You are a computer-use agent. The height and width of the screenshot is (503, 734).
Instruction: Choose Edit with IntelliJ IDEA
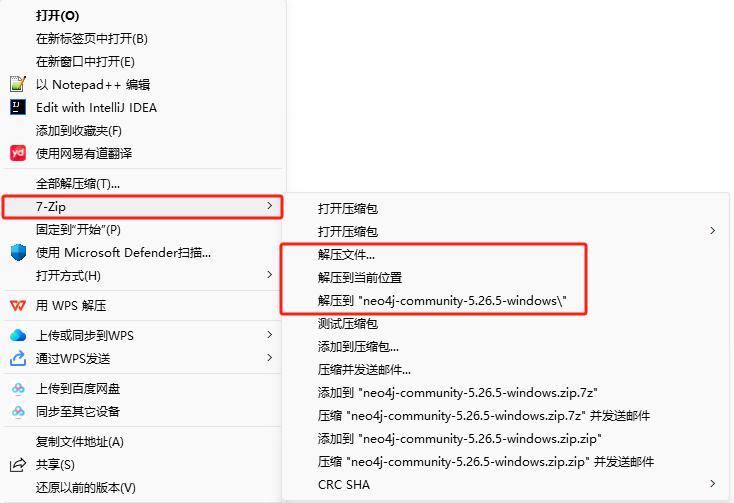[x=96, y=107]
